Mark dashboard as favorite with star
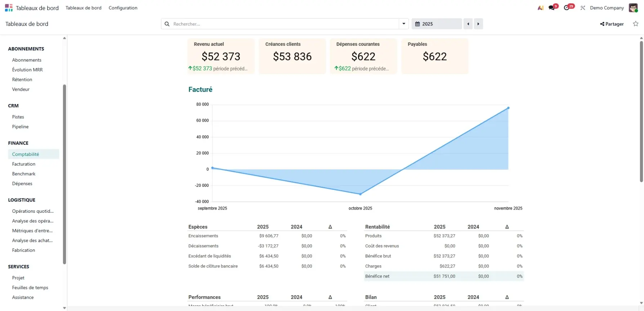The height and width of the screenshot is (311, 644). click(x=636, y=24)
